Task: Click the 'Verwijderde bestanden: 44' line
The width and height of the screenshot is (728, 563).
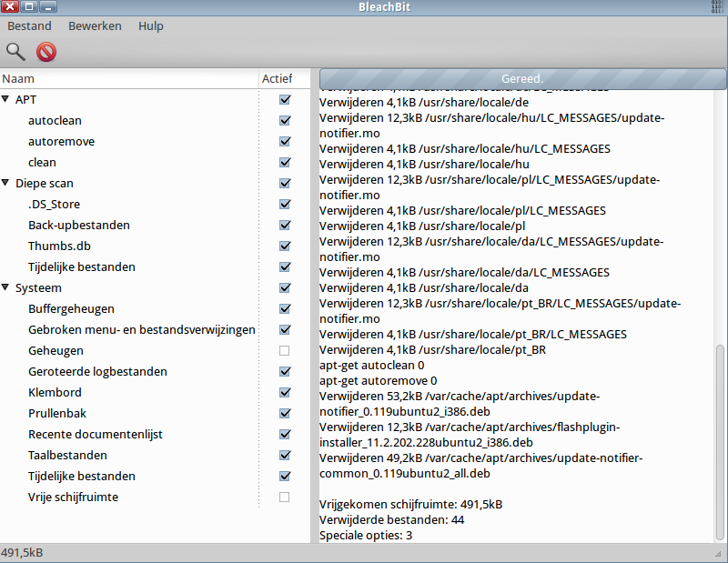Action: 392,520
